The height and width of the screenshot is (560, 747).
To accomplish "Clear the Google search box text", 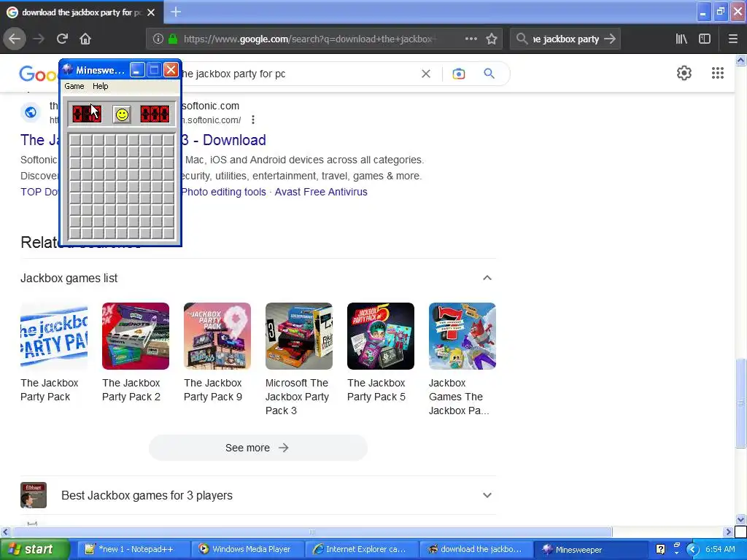I will (x=426, y=74).
